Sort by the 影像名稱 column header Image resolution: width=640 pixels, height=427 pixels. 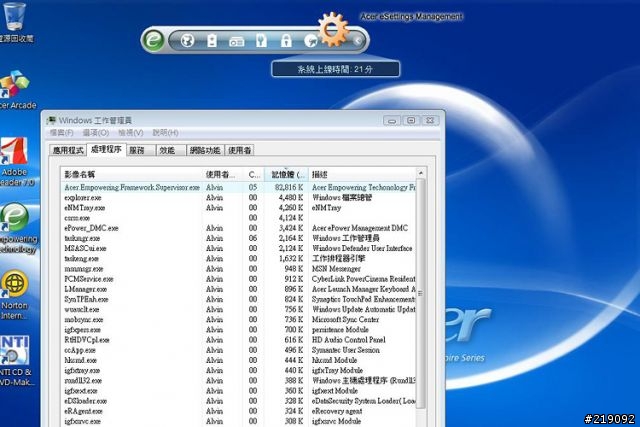[x=131, y=174]
